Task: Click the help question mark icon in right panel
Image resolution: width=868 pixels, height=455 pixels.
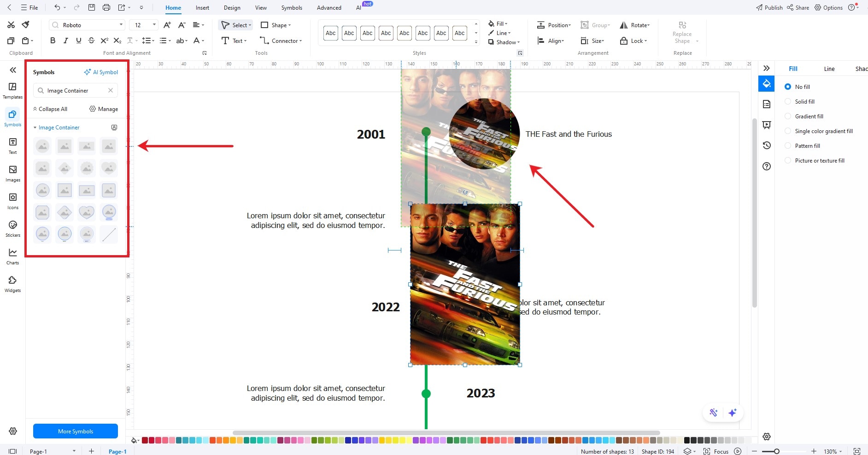Action: point(767,166)
